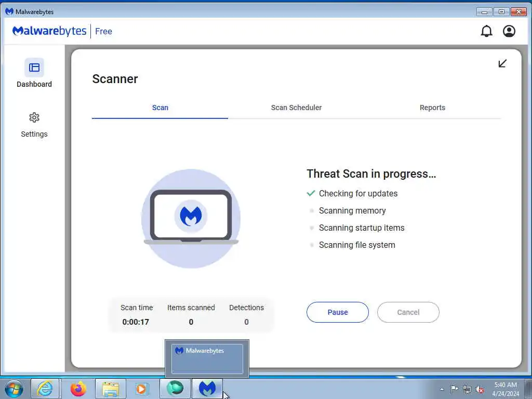Image resolution: width=532 pixels, height=399 pixels.
Task: Launch Internet Explorer from taskbar
Action: 45,389
